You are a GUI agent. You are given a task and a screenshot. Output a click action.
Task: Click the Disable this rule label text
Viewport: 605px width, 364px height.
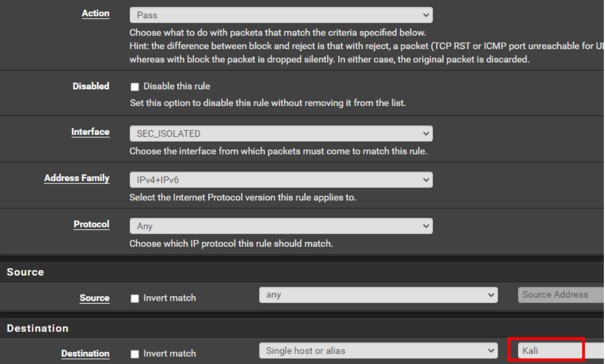pos(177,86)
